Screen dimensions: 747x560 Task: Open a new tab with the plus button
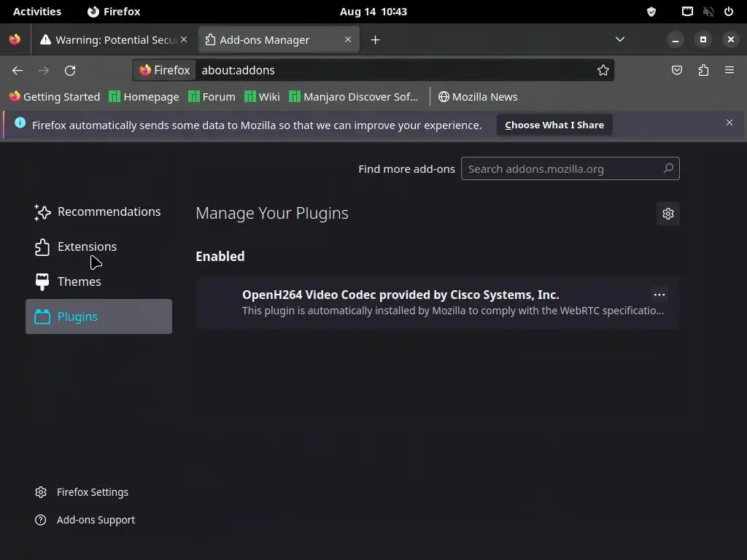(x=376, y=40)
